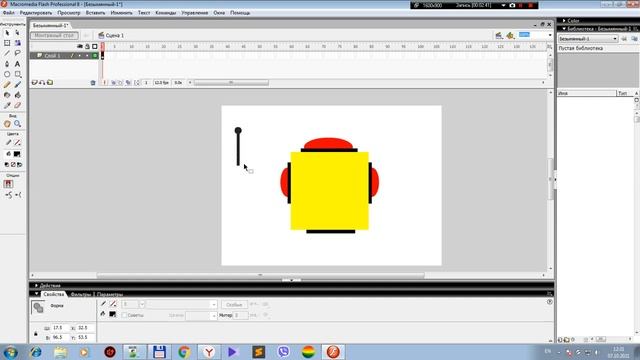
Task: Open the Text menu
Action: [x=144, y=13]
